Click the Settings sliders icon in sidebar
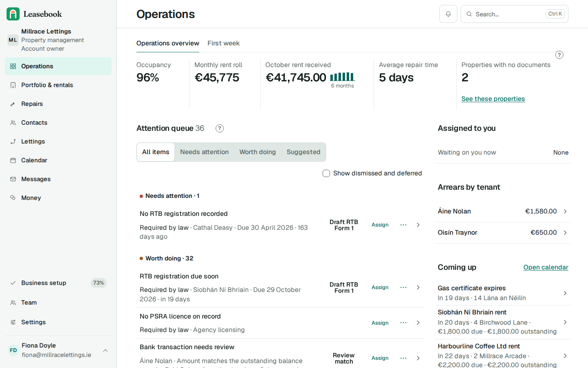Image resolution: width=588 pixels, height=368 pixels. (x=13, y=322)
